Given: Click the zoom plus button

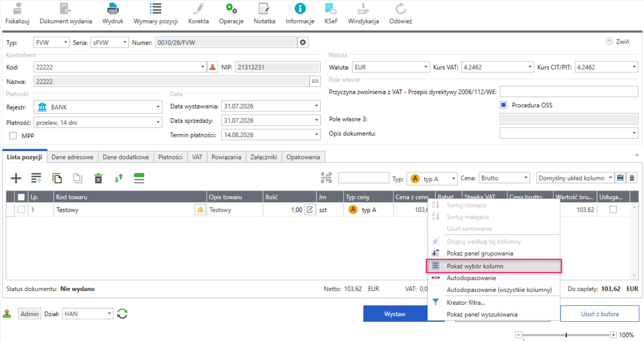Looking at the screenshot, I should (613, 335).
